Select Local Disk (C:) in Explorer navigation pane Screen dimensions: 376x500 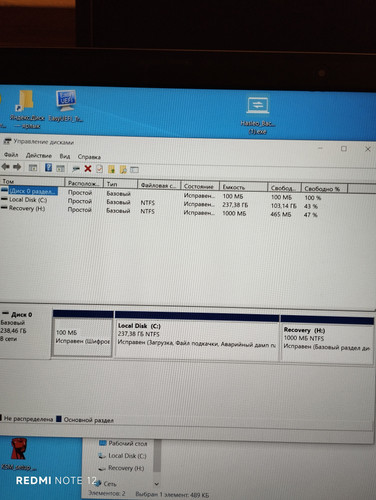click(x=122, y=456)
